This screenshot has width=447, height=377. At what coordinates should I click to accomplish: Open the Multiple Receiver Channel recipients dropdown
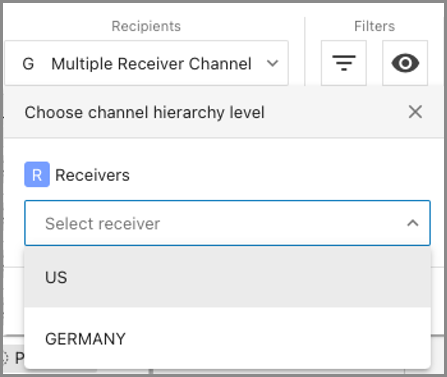(x=146, y=63)
